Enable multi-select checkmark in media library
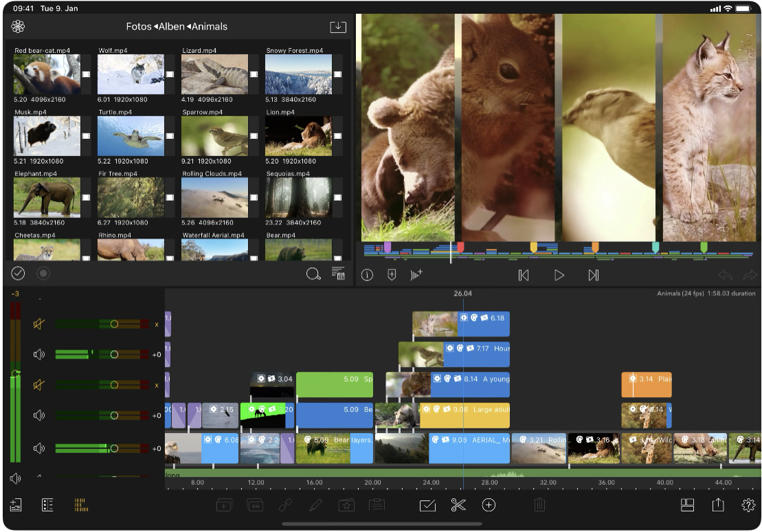Screen dimensions: 762x532 click(x=18, y=274)
